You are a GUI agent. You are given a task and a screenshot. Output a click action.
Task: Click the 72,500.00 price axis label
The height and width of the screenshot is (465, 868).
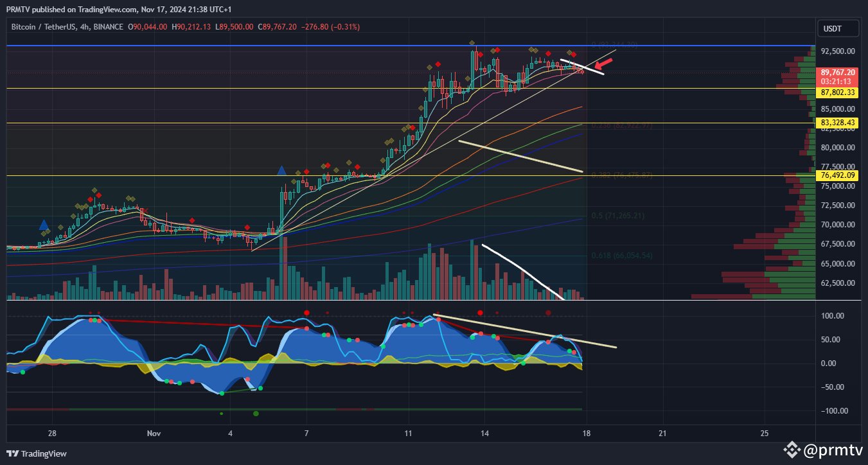[x=837, y=206]
